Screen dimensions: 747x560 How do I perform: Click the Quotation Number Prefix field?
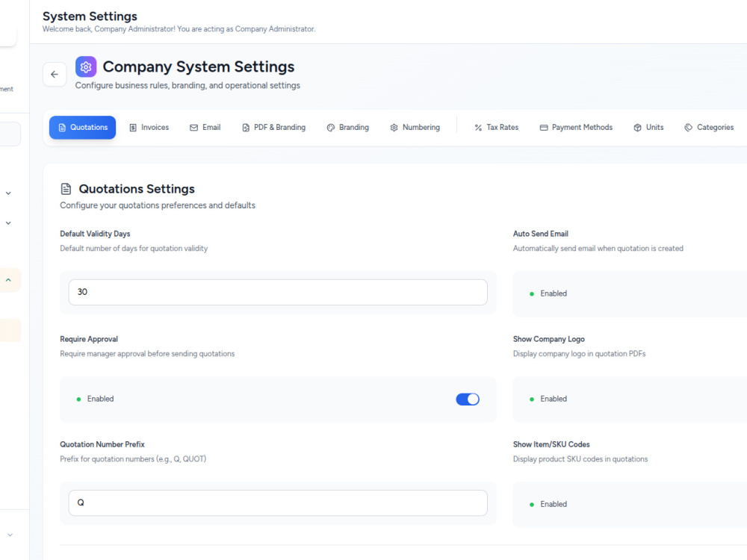point(278,503)
